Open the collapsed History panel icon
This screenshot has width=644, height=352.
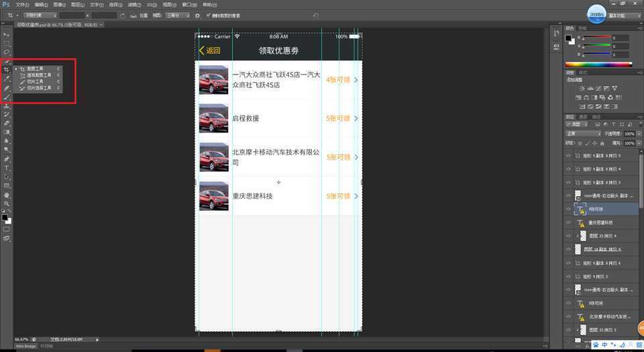tap(557, 34)
